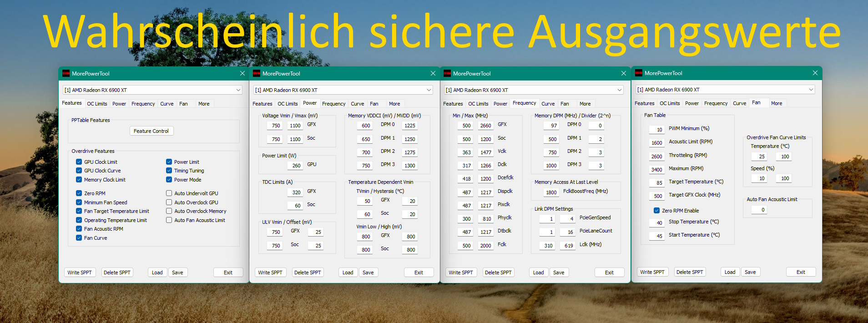Edit PcieLaneCount max field showing 16
Image resolution: width=868 pixels, height=323 pixels.
(x=568, y=232)
